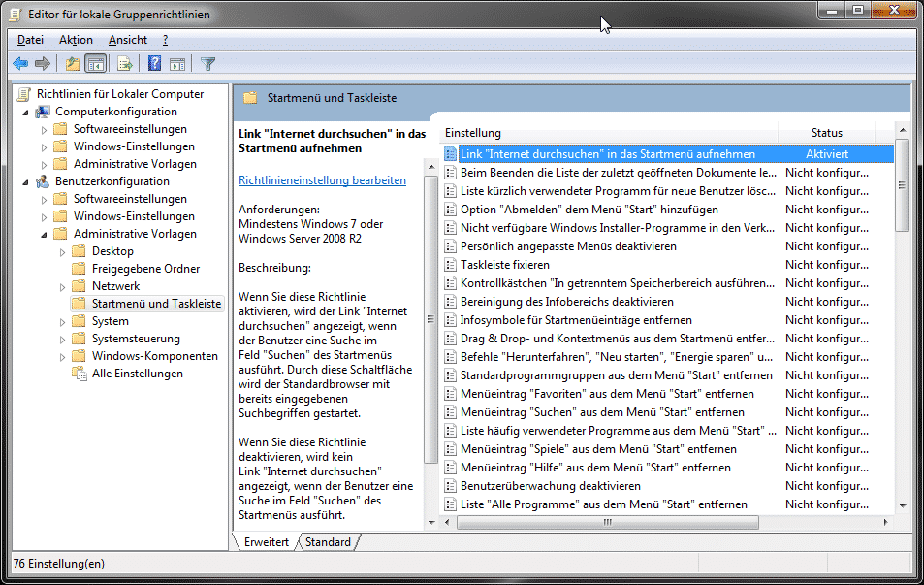Open the Aktion menu
Screen dimensions: 924x585
pos(76,40)
